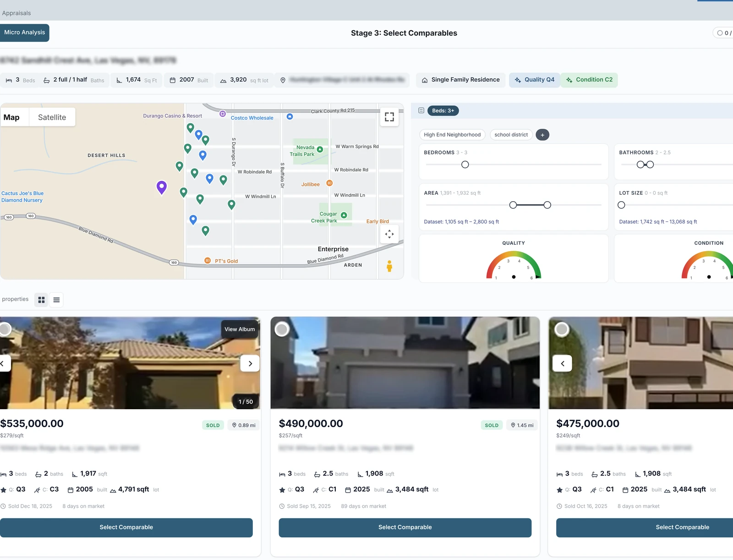Click the map pan control icon
This screenshot has height=560, width=733.
pyautogui.click(x=389, y=234)
